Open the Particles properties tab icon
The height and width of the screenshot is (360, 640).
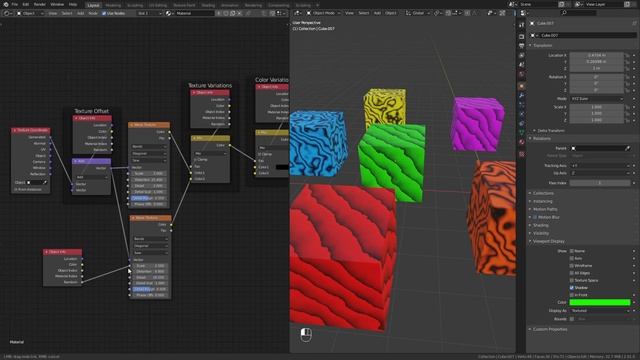pyautogui.click(x=521, y=105)
